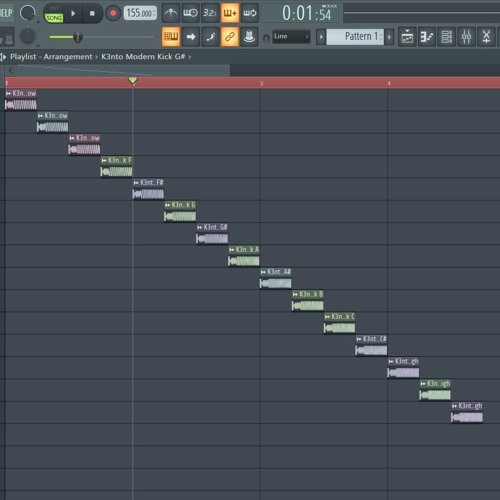
Task: Open clip menu icon on K3n..k A clip
Action: [x=232, y=250]
